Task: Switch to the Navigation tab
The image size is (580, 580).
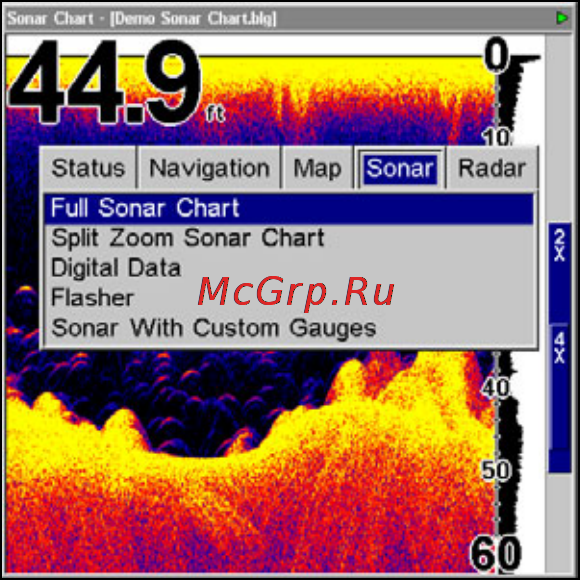Action: click(x=209, y=168)
